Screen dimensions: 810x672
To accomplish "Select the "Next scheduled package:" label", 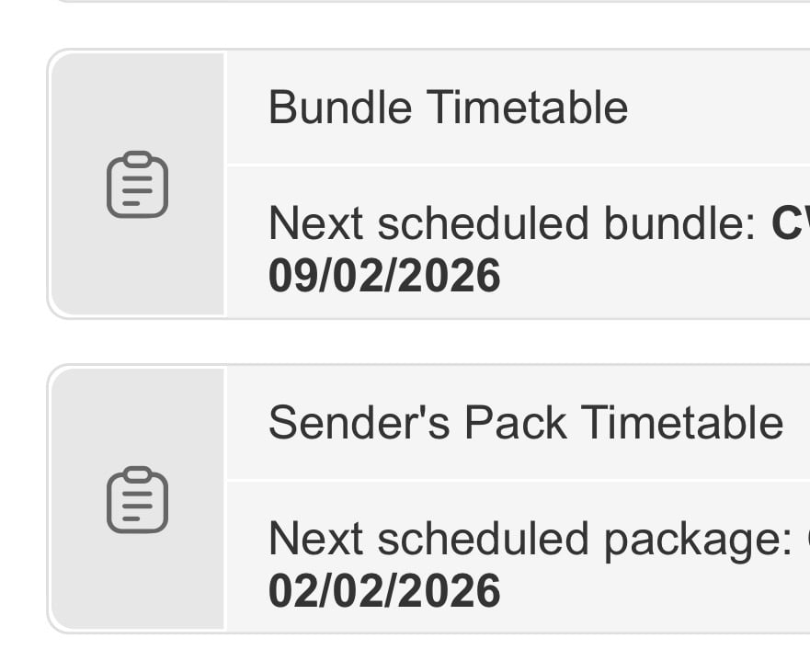I will point(530,540).
